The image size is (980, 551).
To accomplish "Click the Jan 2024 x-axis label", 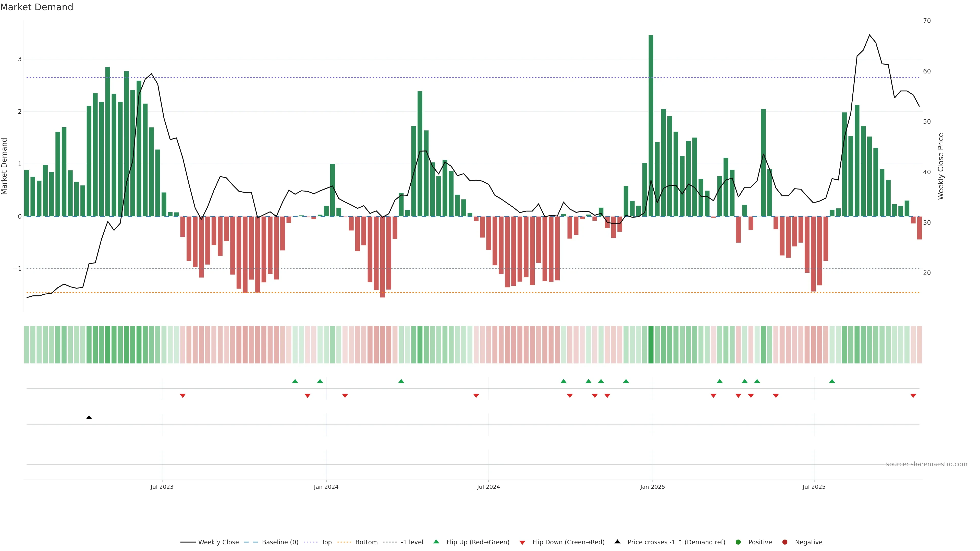I will point(326,487).
